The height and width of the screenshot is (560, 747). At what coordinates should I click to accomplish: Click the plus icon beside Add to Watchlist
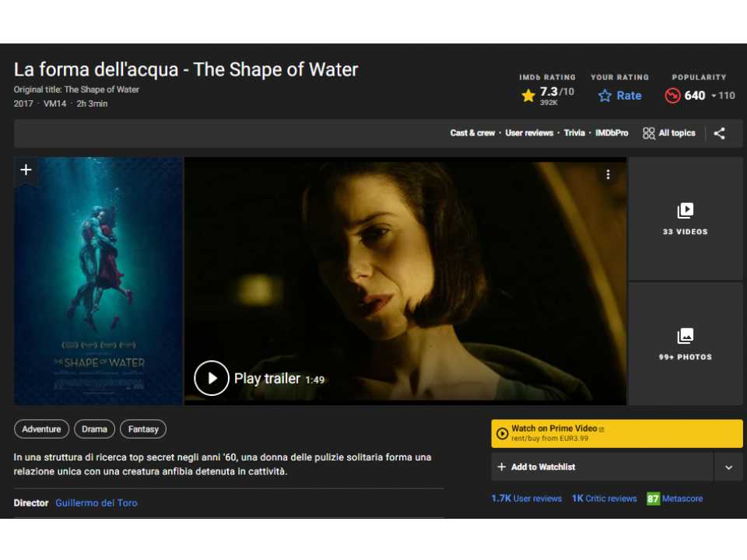coord(501,467)
